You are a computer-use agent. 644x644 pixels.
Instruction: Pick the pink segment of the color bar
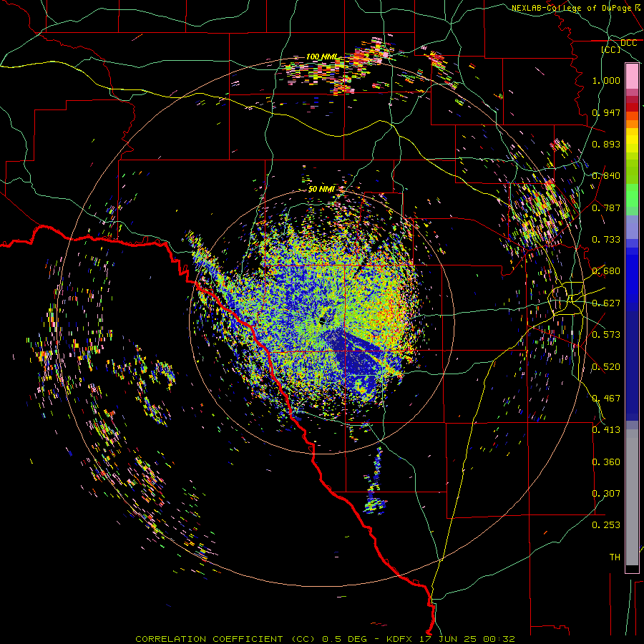632,77
